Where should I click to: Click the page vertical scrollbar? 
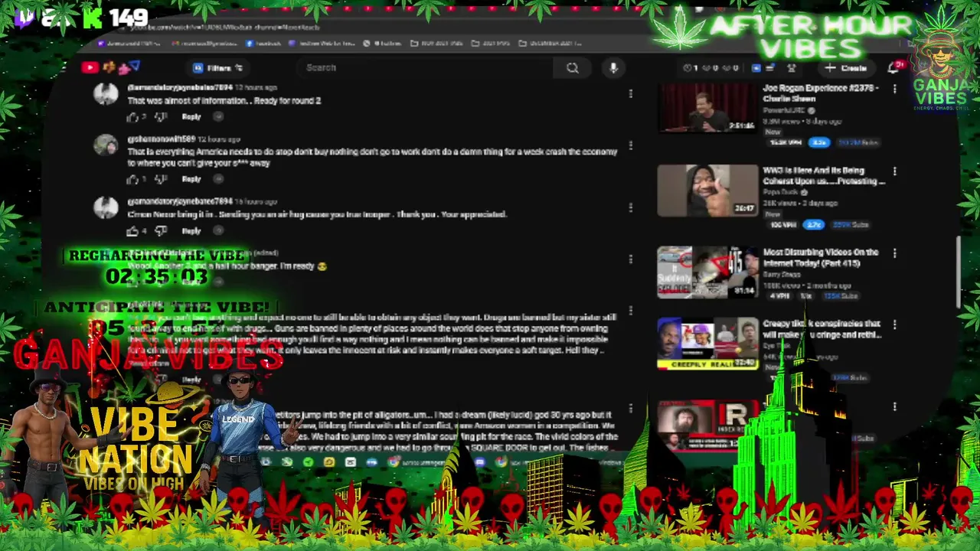pyautogui.click(x=958, y=272)
